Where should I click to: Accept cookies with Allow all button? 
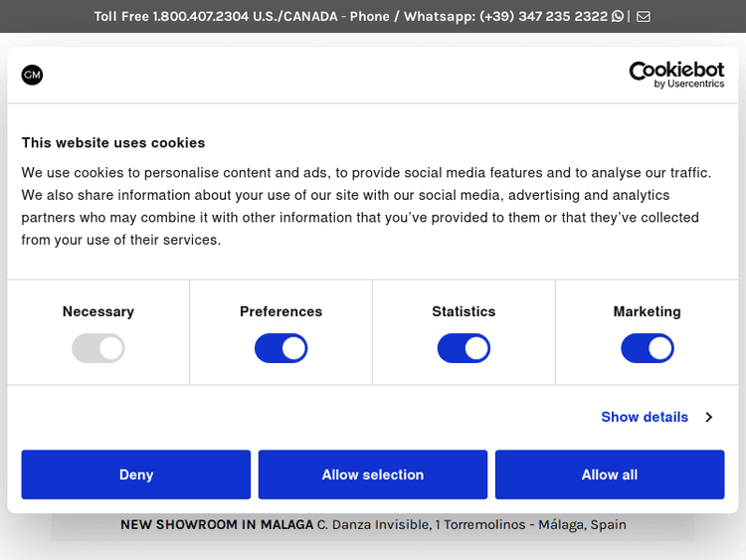coord(610,474)
